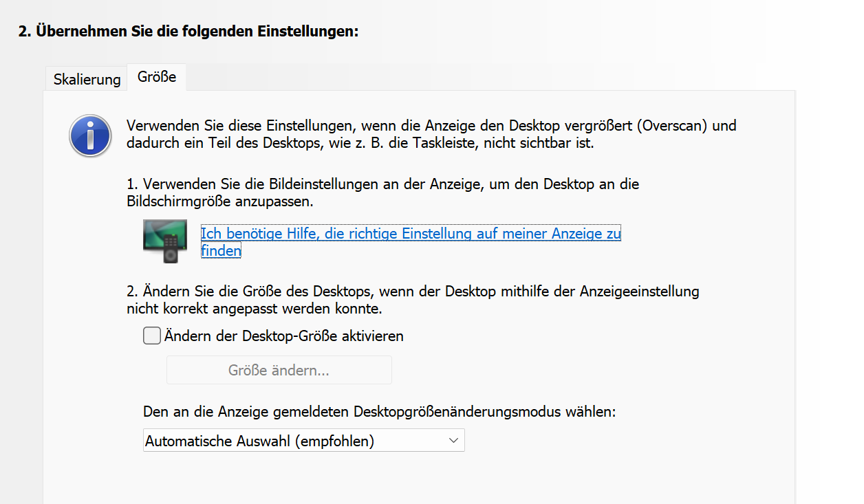
Task: Select the Größe tab
Action: point(157,77)
